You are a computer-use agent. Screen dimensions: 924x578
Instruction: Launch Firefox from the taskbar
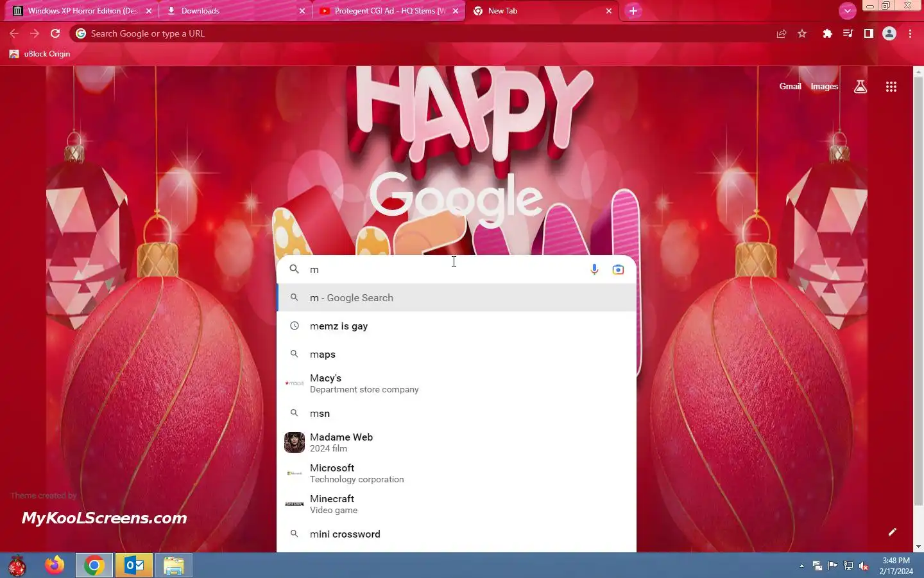55,566
